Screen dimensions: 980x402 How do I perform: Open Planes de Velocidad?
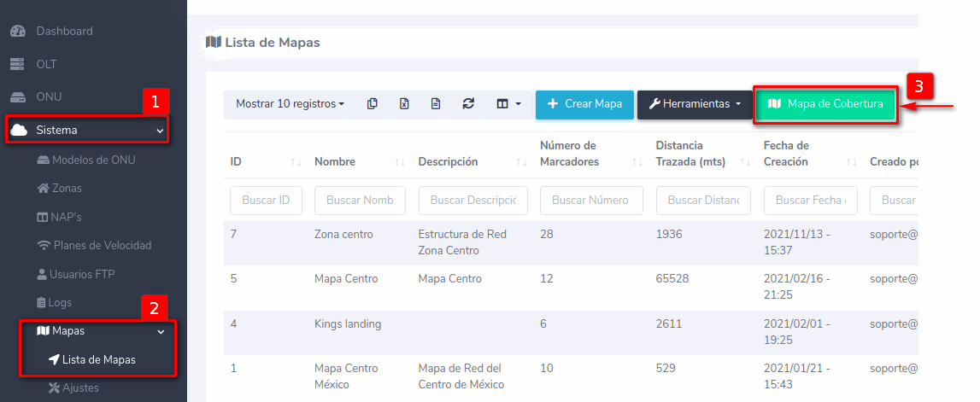(102, 245)
